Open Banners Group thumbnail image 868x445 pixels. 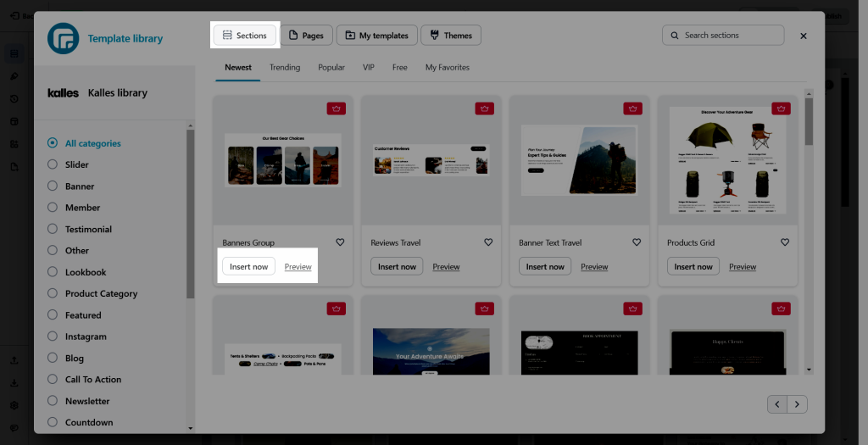[283, 160]
